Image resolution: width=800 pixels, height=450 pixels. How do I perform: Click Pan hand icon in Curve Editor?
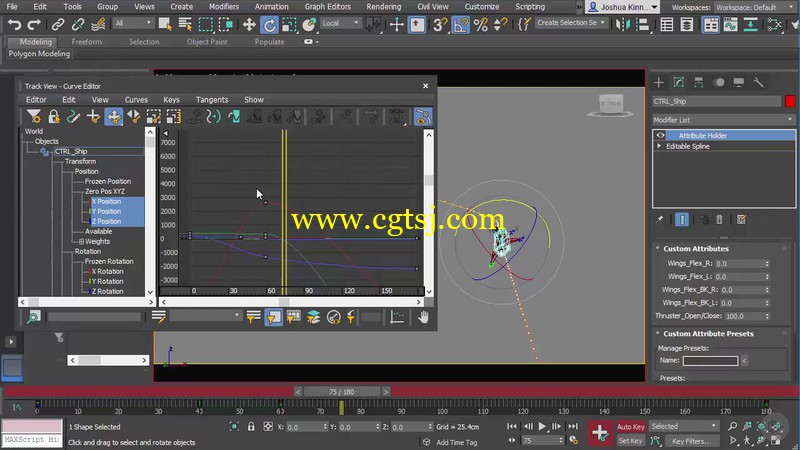click(423, 317)
